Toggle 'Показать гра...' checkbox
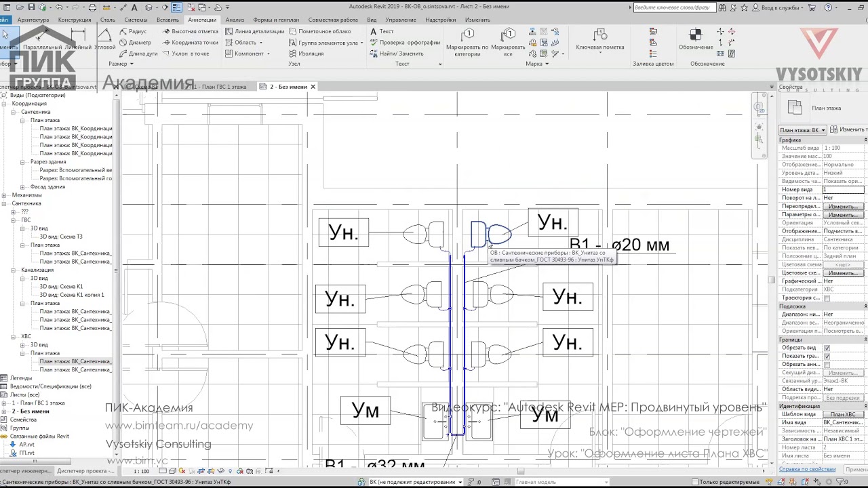The width and height of the screenshot is (868, 488). point(827,356)
